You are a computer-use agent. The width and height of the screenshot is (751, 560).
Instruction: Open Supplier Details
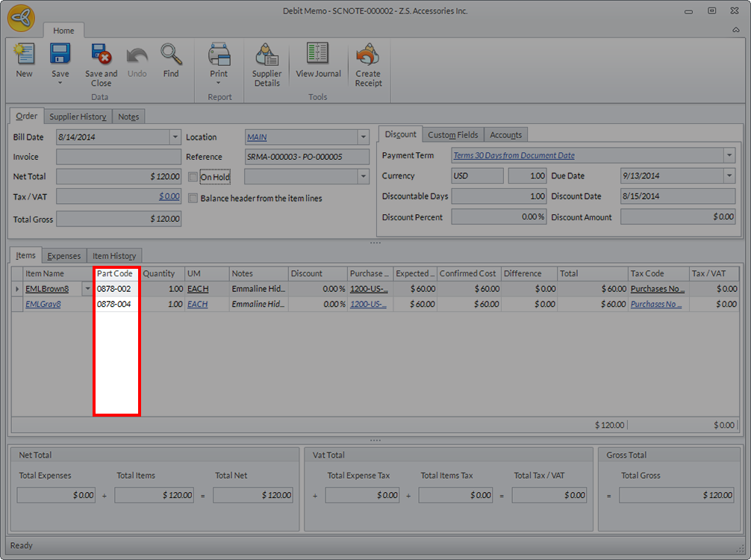click(x=267, y=55)
